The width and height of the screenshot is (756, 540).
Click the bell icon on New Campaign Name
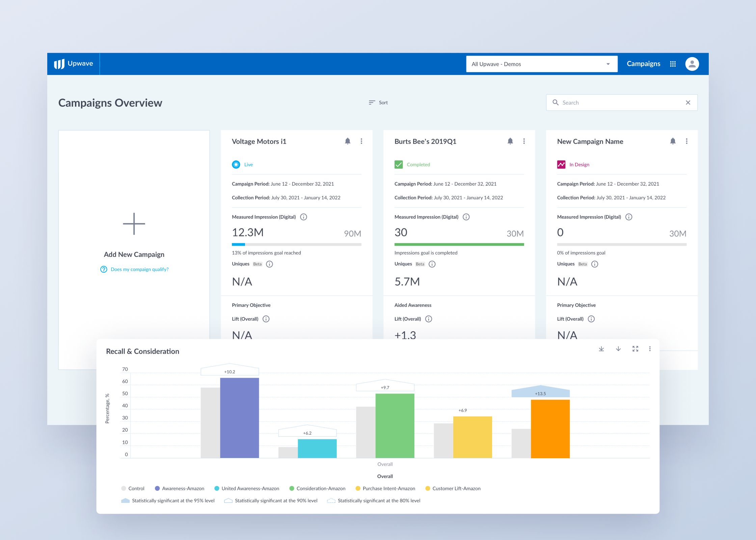[x=673, y=141]
